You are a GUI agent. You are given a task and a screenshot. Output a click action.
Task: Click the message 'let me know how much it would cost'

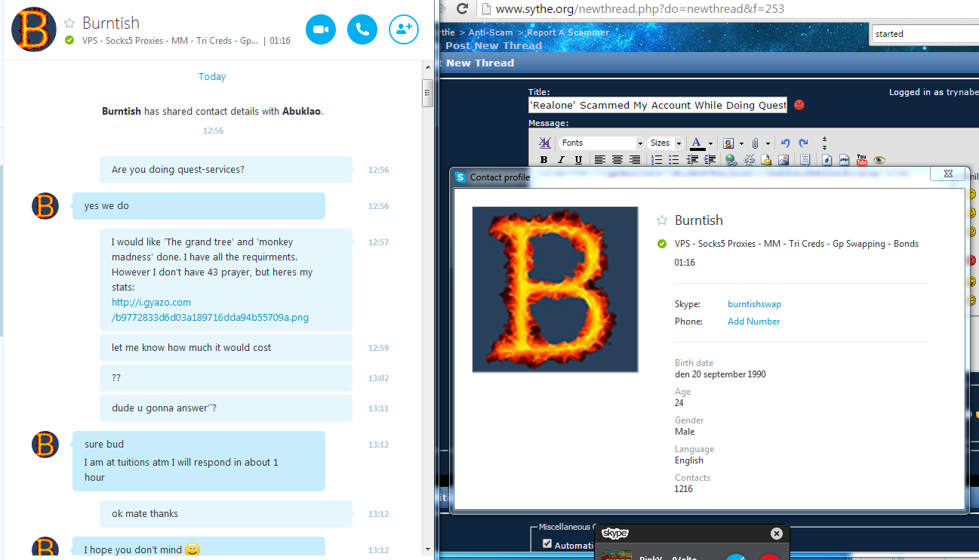pos(226,348)
